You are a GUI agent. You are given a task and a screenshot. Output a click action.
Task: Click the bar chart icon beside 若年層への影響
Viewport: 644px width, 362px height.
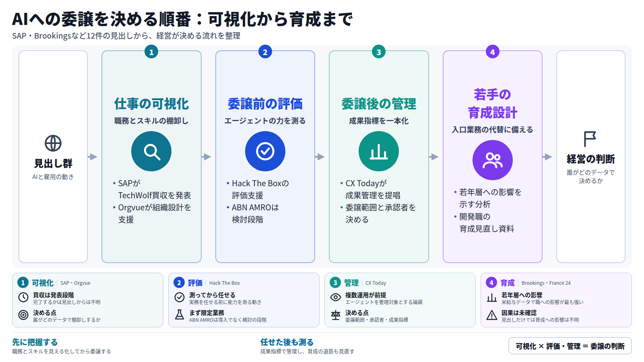click(x=492, y=297)
